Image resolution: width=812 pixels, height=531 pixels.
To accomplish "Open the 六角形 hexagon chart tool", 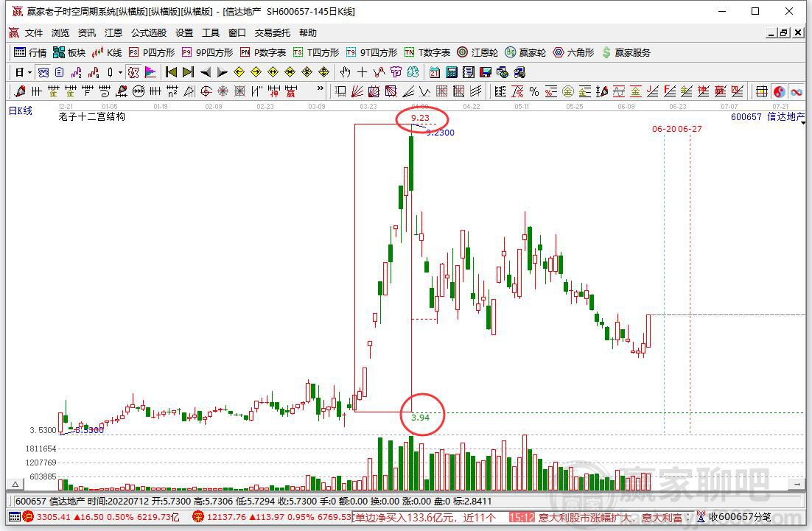I will pyautogui.click(x=573, y=52).
